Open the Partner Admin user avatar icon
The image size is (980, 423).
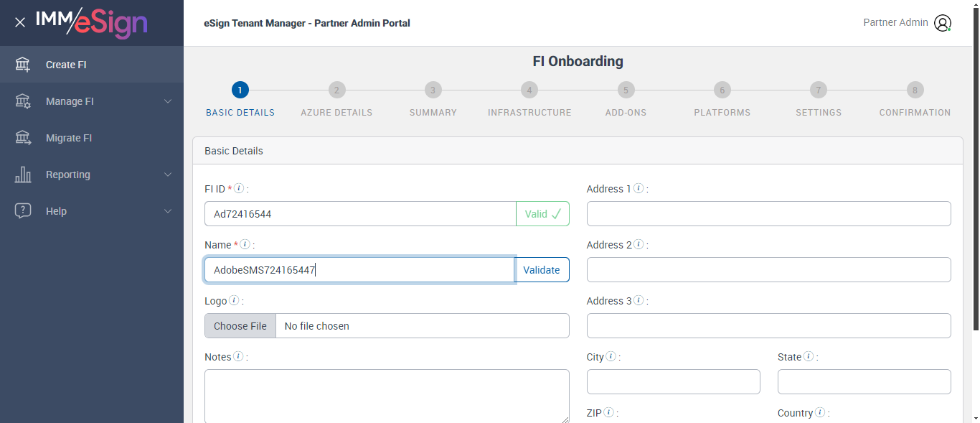coord(943,23)
